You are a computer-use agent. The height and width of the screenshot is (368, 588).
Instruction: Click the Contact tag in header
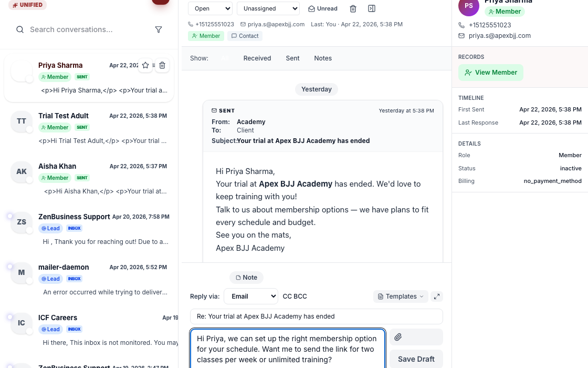pos(245,36)
